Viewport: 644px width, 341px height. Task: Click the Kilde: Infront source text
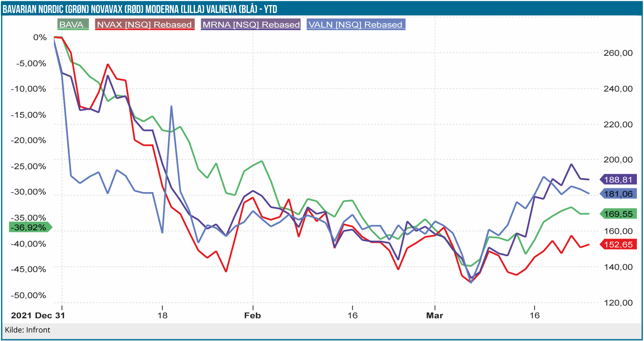[28, 330]
